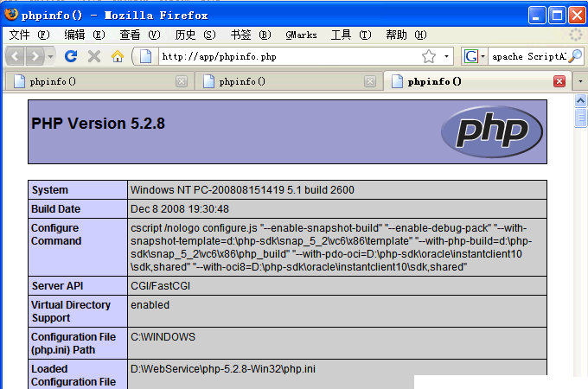The image size is (588, 389).
Task: Click the Stop loading X icon
Action: tap(94, 56)
